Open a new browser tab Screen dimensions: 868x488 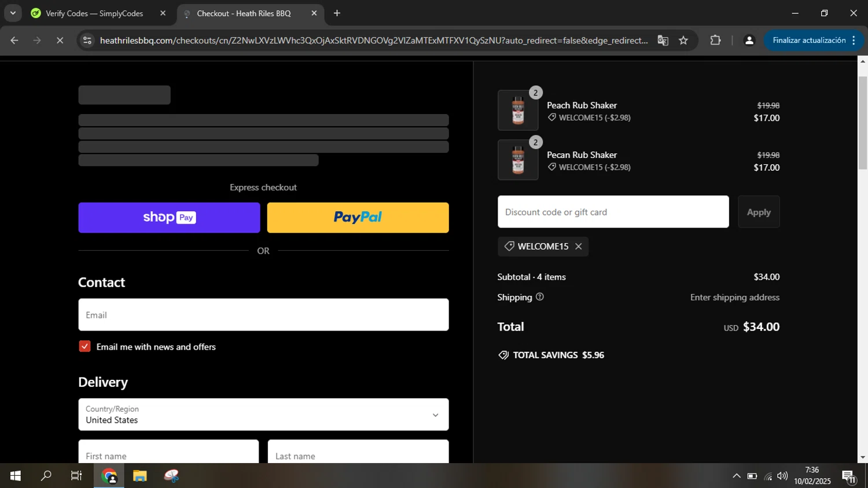pos(337,13)
